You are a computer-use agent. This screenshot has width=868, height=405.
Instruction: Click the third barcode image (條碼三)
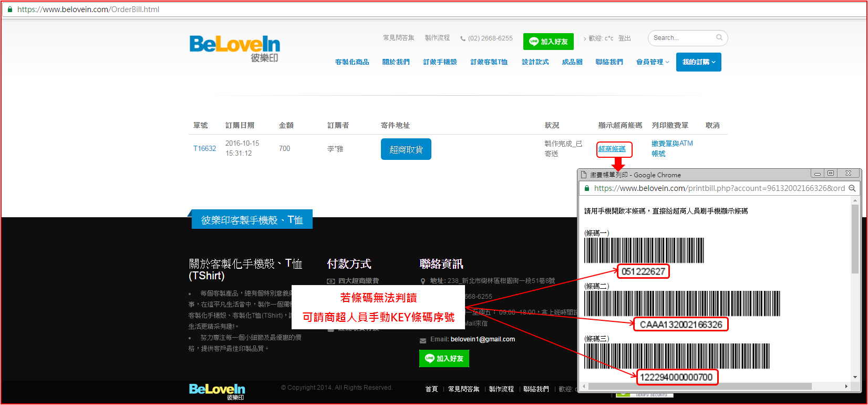coord(677,356)
